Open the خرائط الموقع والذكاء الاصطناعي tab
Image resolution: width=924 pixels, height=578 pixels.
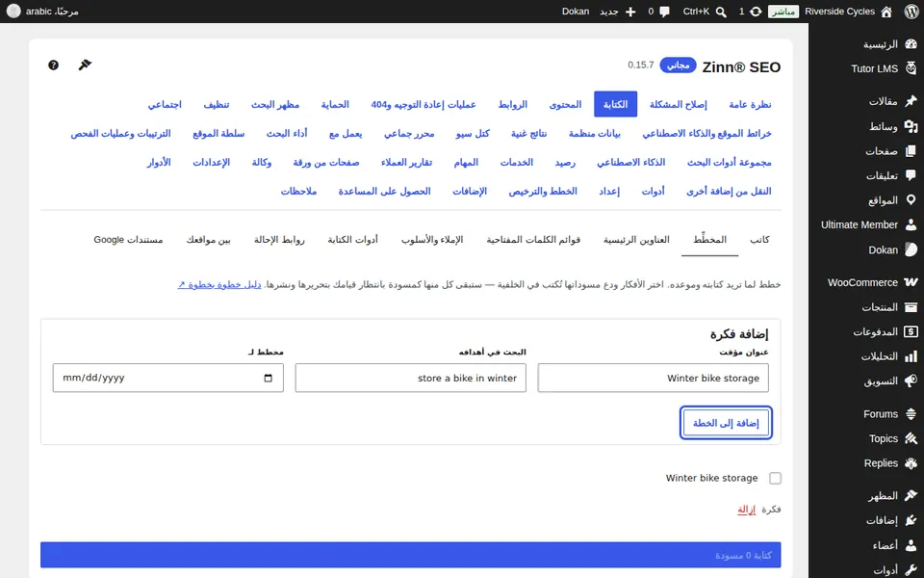point(706,133)
